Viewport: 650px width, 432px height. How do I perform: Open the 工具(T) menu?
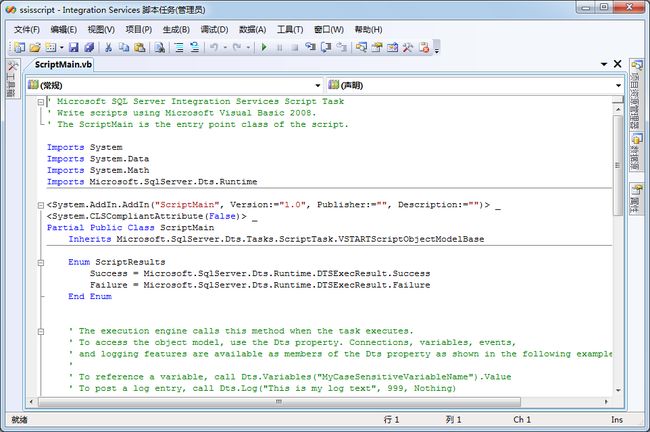[x=290, y=29]
